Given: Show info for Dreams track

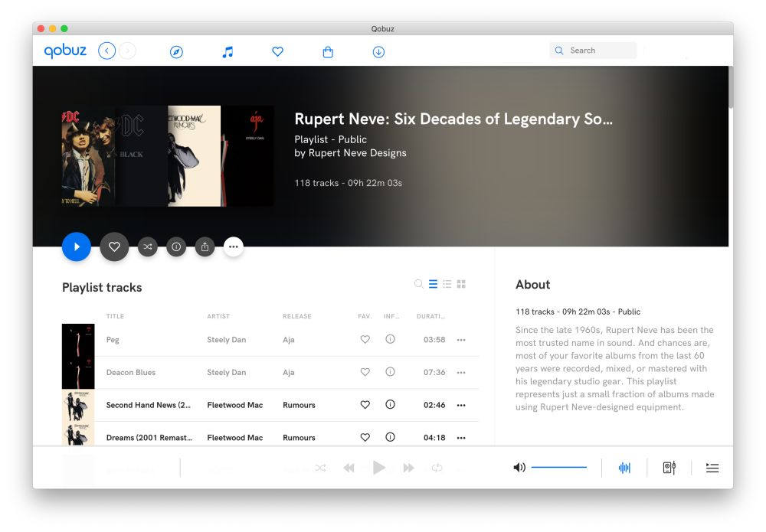Looking at the screenshot, I should (x=390, y=437).
